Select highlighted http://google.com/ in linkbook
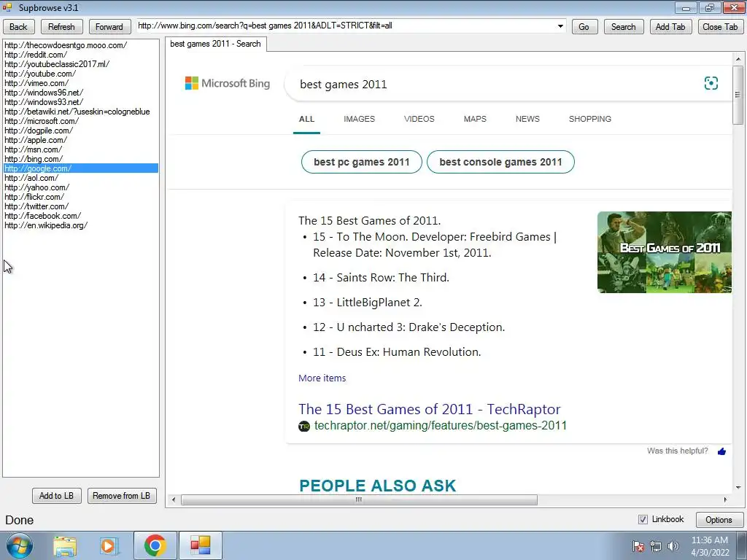The width and height of the screenshot is (747, 560). tap(81, 168)
